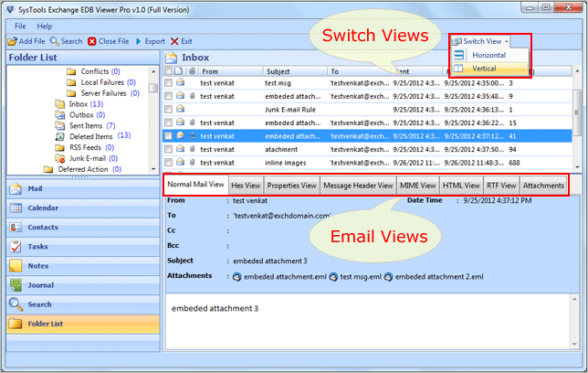Toggle the select-all checkbox in header
This screenshot has width=588, height=373.
coord(168,71)
